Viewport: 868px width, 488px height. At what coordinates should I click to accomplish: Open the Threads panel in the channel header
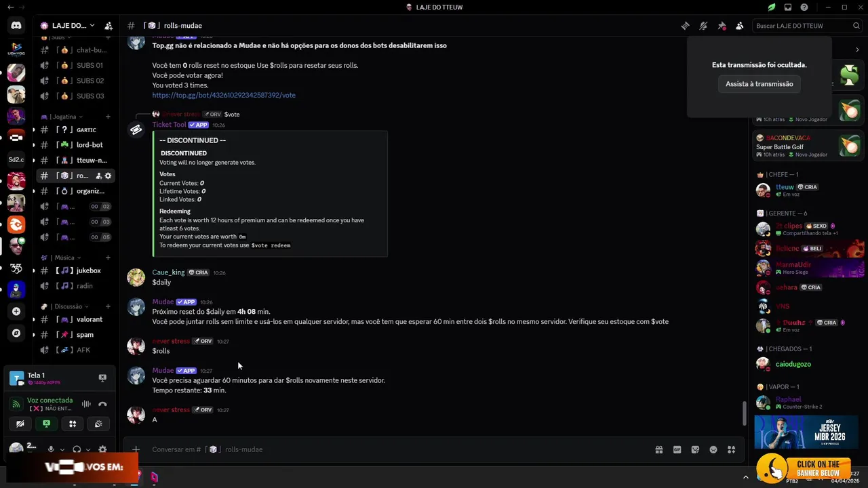pos(685,26)
